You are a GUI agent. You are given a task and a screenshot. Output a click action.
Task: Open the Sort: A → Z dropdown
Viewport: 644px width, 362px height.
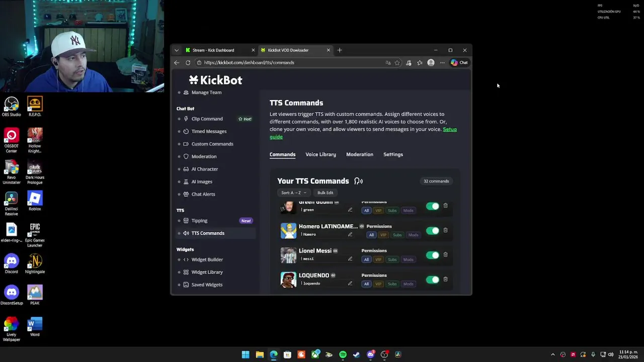[x=294, y=193]
